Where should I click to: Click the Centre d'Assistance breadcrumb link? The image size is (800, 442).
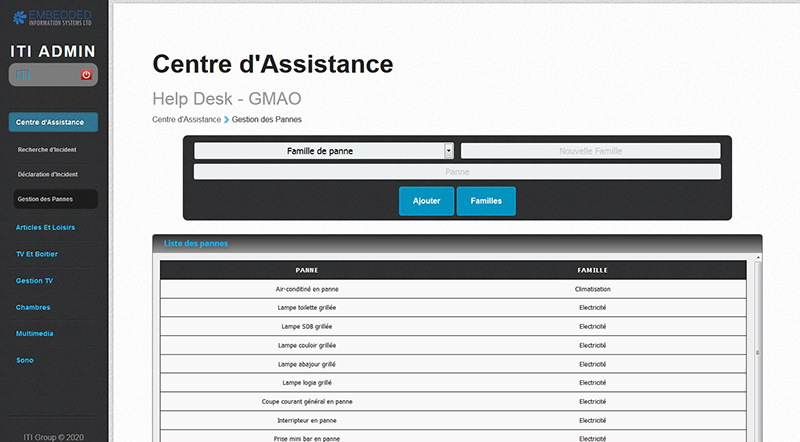click(186, 119)
